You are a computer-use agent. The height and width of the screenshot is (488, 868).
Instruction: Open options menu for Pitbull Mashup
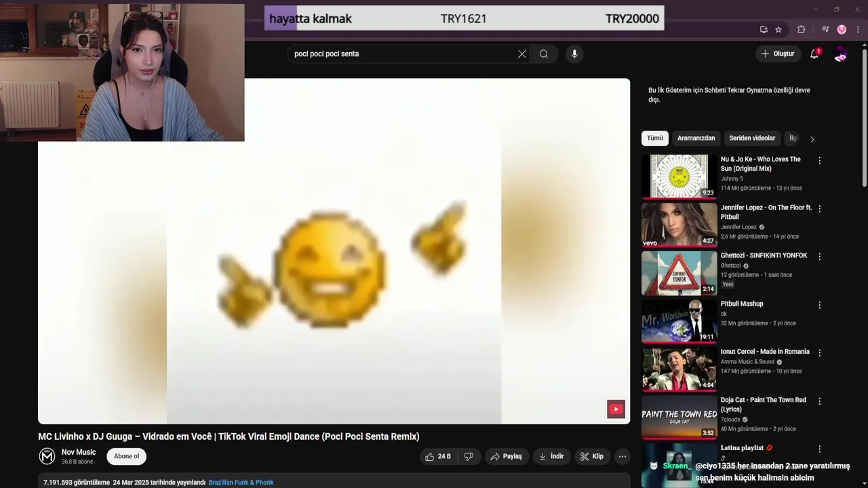(819, 305)
